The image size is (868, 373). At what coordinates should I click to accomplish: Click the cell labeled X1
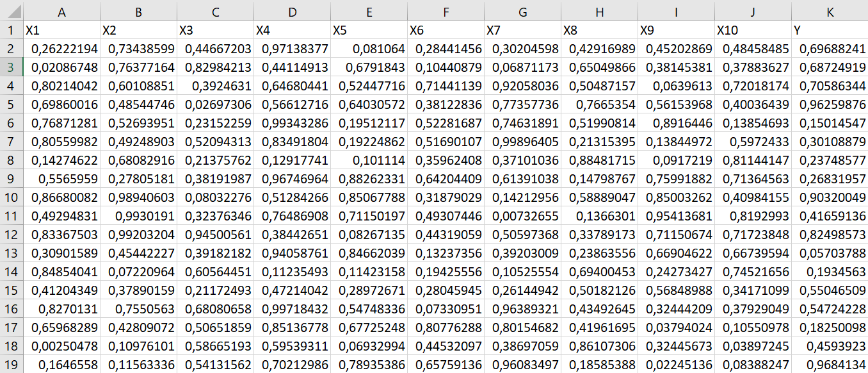click(61, 30)
